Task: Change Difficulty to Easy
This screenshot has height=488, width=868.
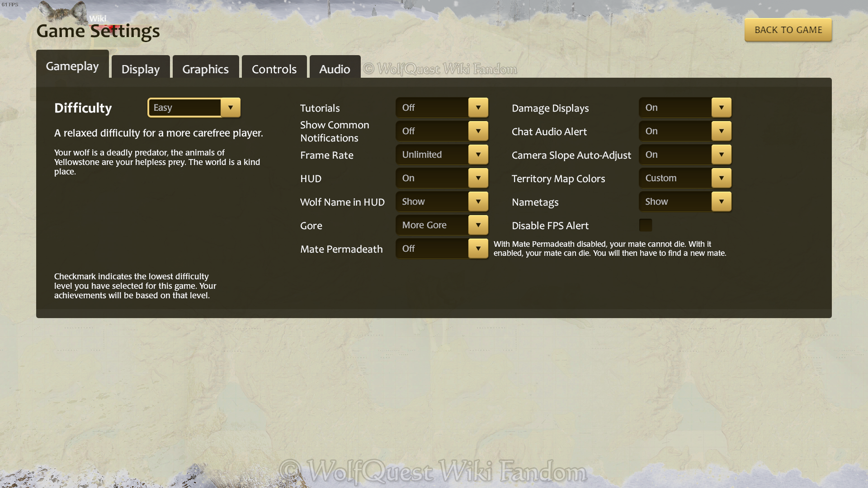Action: point(194,107)
